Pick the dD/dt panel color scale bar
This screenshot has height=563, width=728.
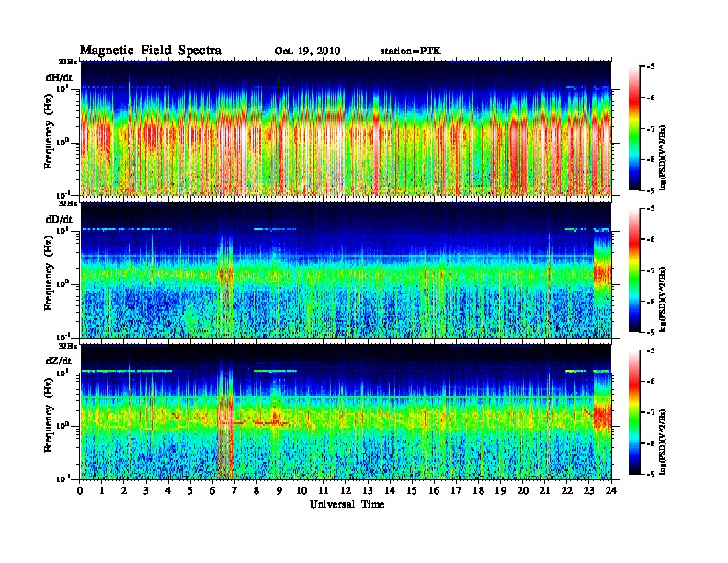click(634, 270)
